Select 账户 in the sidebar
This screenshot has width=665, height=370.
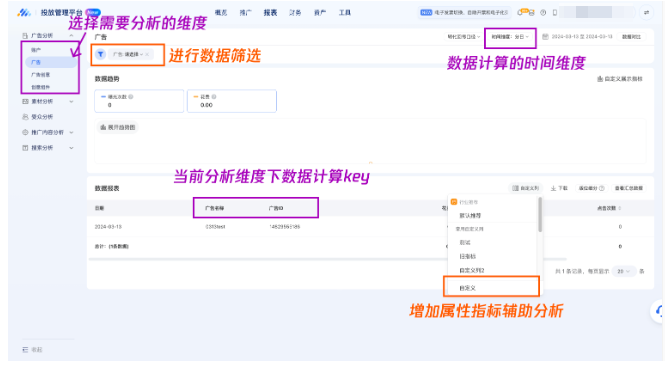click(x=36, y=50)
